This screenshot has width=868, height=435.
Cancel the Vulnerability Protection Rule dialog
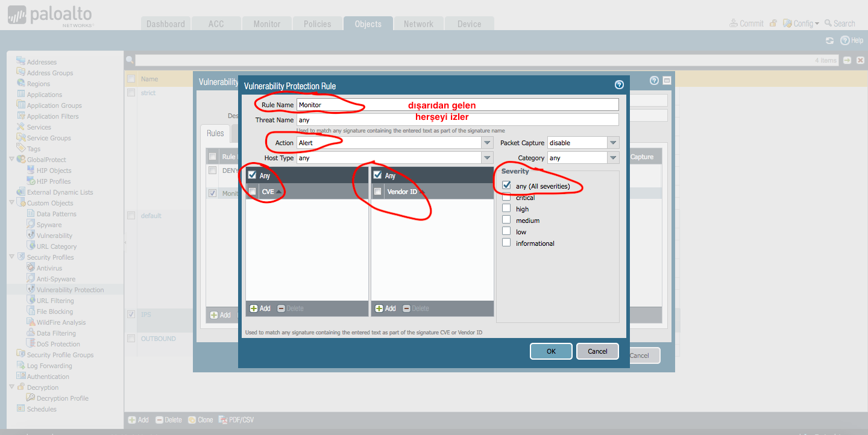coord(597,351)
